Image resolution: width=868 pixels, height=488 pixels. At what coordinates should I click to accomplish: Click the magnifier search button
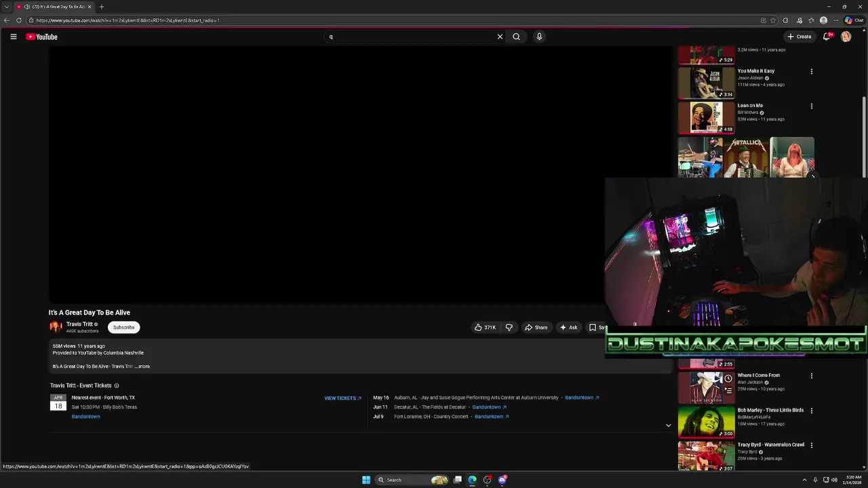[x=516, y=37]
